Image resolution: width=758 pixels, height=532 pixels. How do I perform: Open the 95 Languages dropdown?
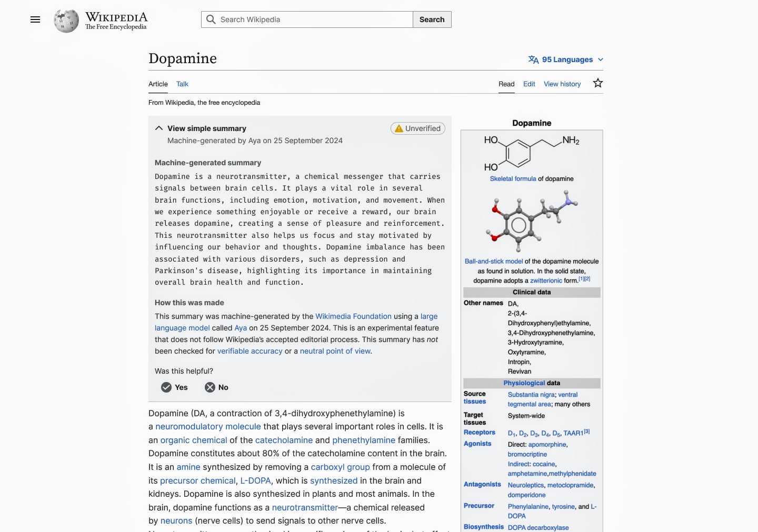(x=566, y=59)
